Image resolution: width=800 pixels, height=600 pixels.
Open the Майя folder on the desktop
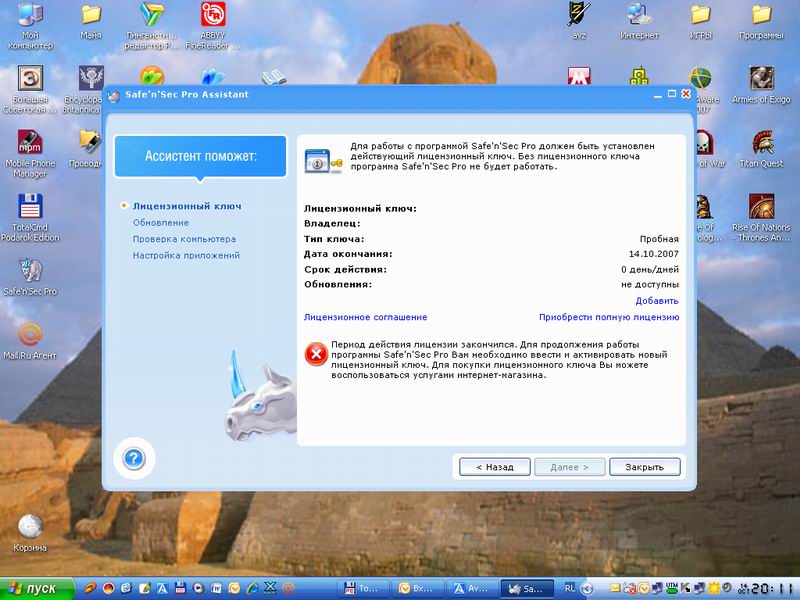pos(91,21)
